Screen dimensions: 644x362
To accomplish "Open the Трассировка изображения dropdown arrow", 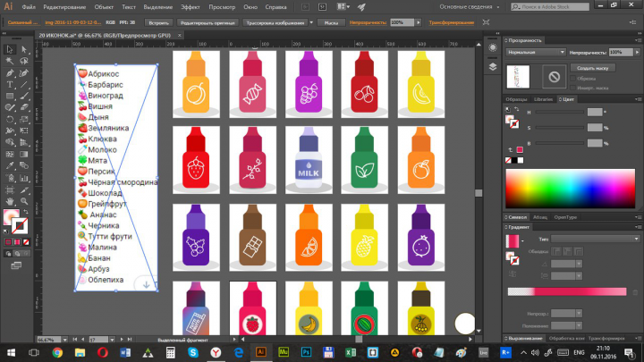I will click(311, 22).
